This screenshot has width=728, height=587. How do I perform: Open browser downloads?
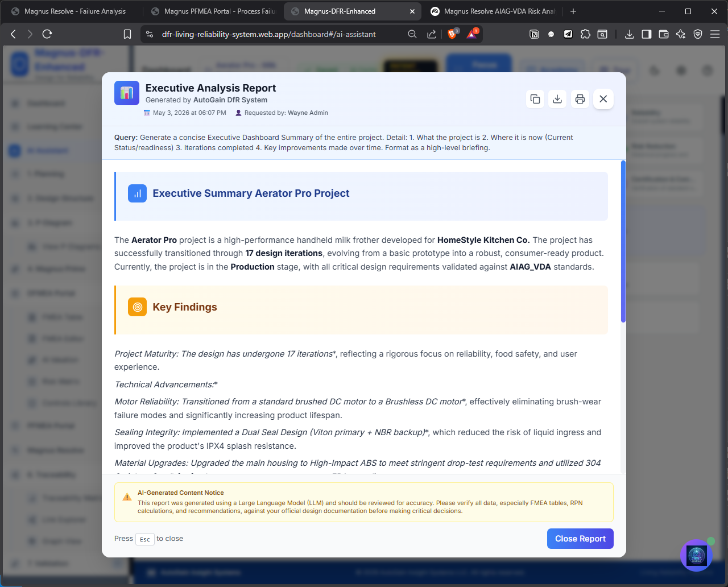[x=630, y=34]
